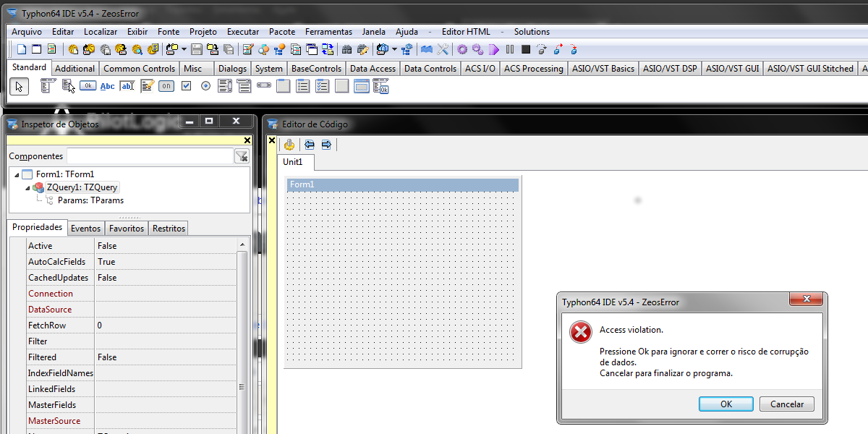The height and width of the screenshot is (434, 868).
Task: Pick the TMemo notepad-with-pencil component
Action: point(147,86)
